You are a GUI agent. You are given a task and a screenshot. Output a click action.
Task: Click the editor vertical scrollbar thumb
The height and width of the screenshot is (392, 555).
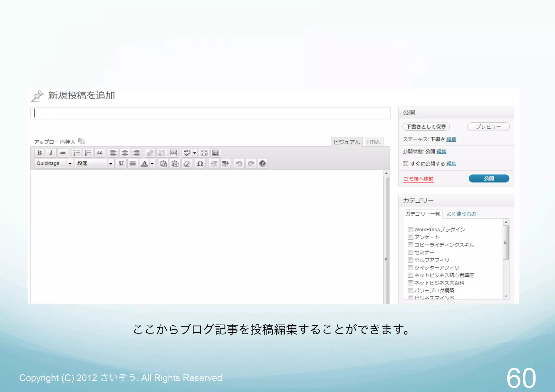pyautogui.click(x=386, y=240)
